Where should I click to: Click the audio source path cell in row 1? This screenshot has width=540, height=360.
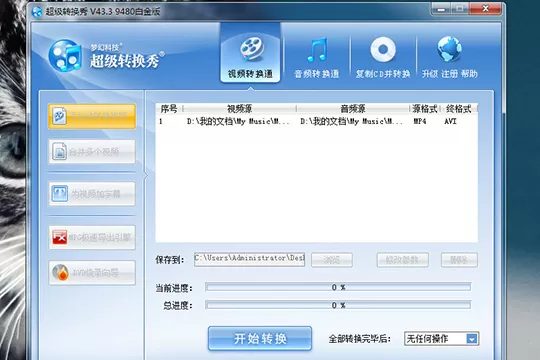pos(351,121)
